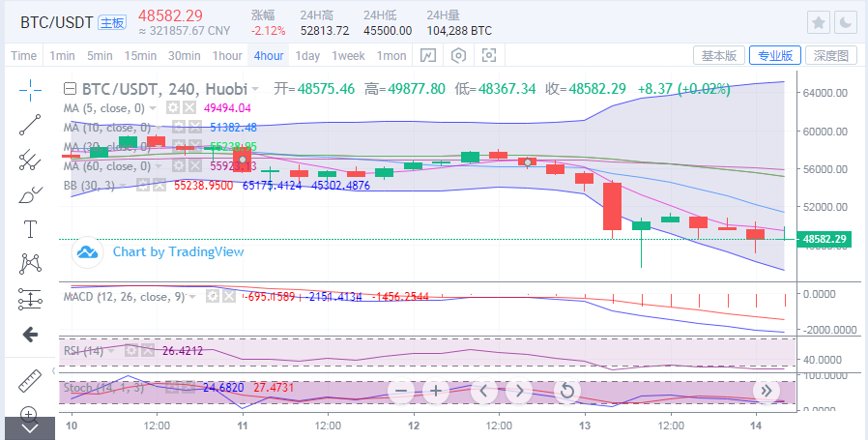Screen dimensions: 868x440
Task: Zoom out chart with minus button
Action: 401,392
